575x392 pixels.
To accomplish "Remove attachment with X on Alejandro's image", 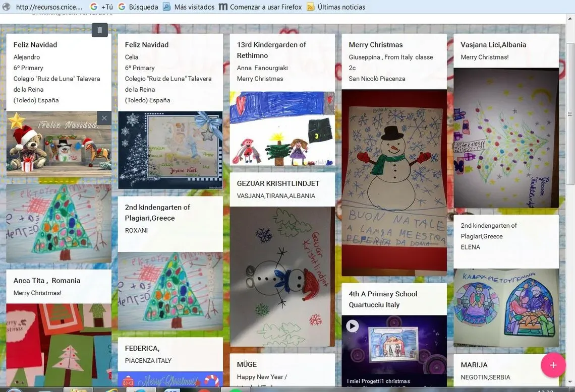I will point(104,118).
